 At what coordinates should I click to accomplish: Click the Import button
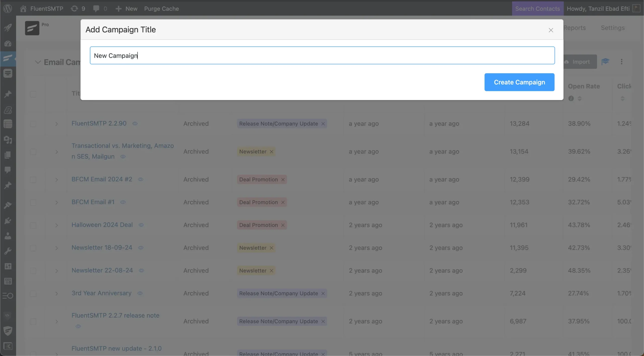point(580,62)
